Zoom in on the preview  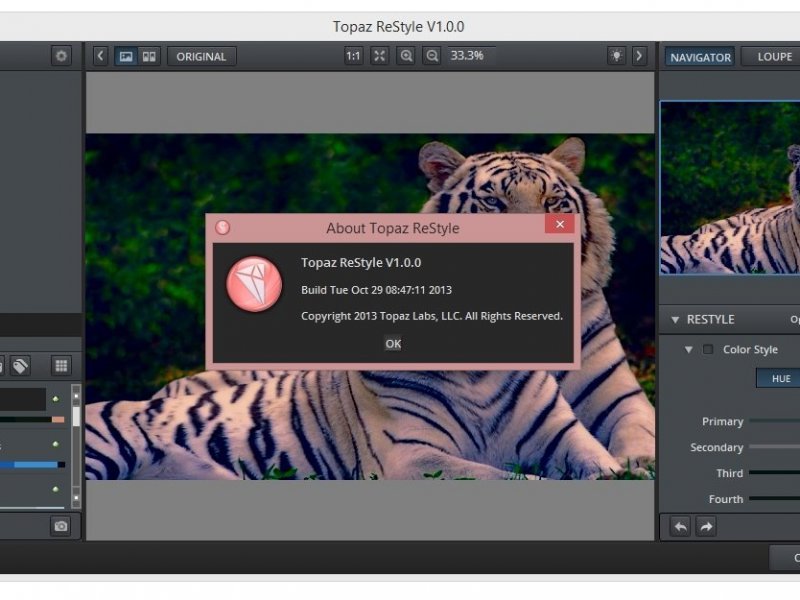406,56
